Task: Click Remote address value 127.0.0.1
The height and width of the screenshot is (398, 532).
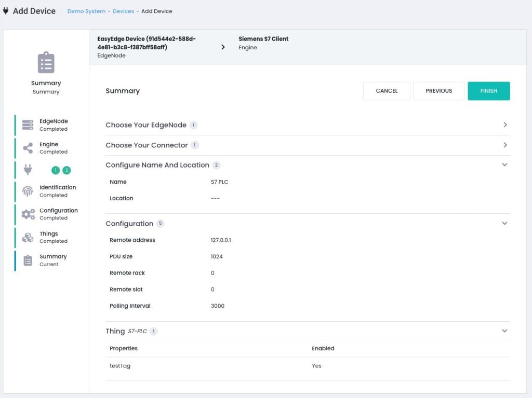Action: [221, 240]
